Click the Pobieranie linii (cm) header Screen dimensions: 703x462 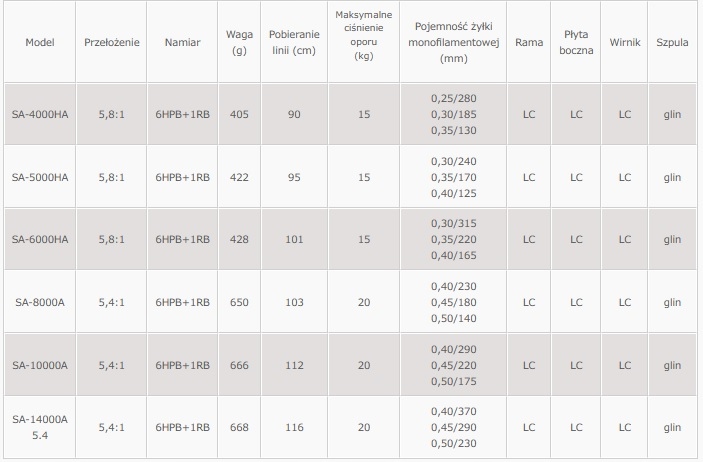point(294,43)
